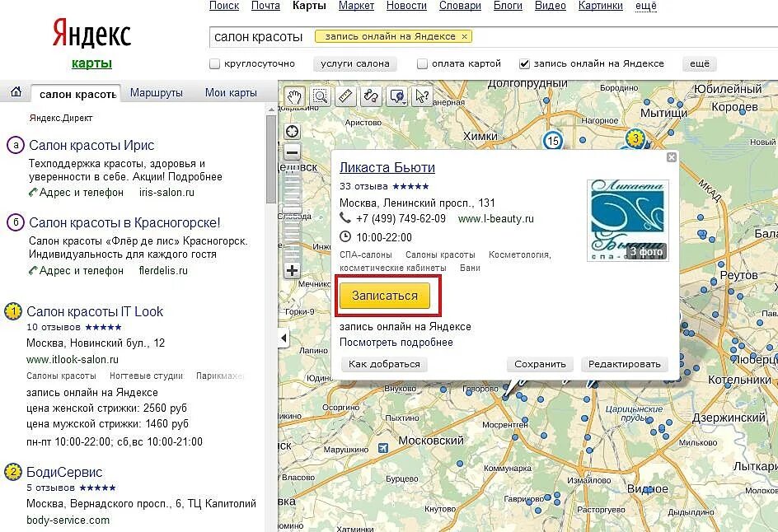Screen dimensions: 778x532
Task: Select the салон красоты results tab
Action: click(77, 94)
